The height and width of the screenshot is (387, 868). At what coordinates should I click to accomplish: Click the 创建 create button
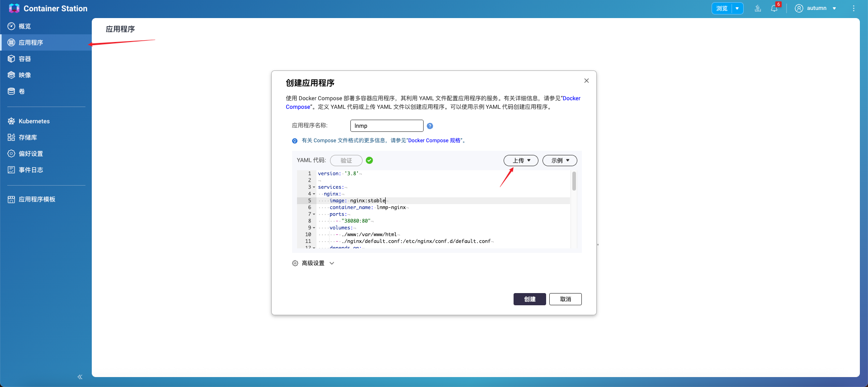pyautogui.click(x=530, y=299)
